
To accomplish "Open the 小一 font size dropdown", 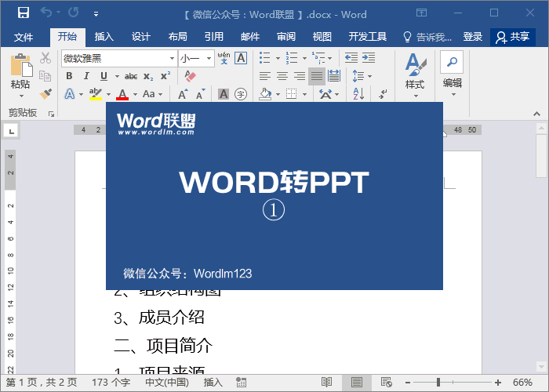I will 209,59.
